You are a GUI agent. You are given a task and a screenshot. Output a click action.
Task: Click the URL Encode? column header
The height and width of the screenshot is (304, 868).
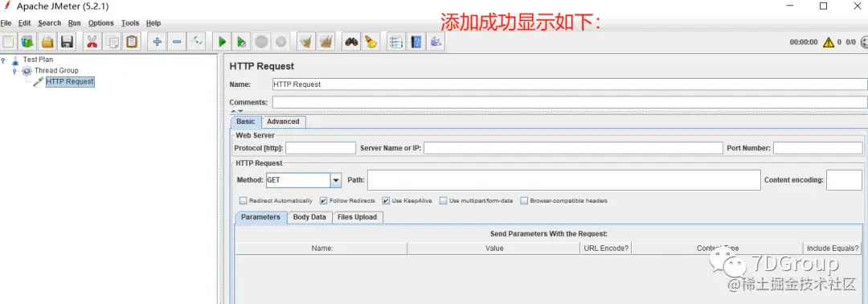(606, 248)
